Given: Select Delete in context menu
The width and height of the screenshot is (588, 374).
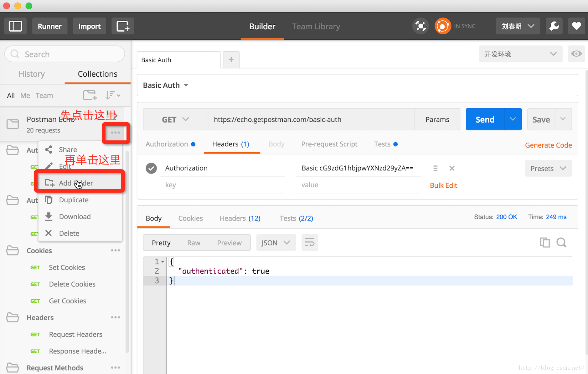Looking at the screenshot, I should (80, 233).
